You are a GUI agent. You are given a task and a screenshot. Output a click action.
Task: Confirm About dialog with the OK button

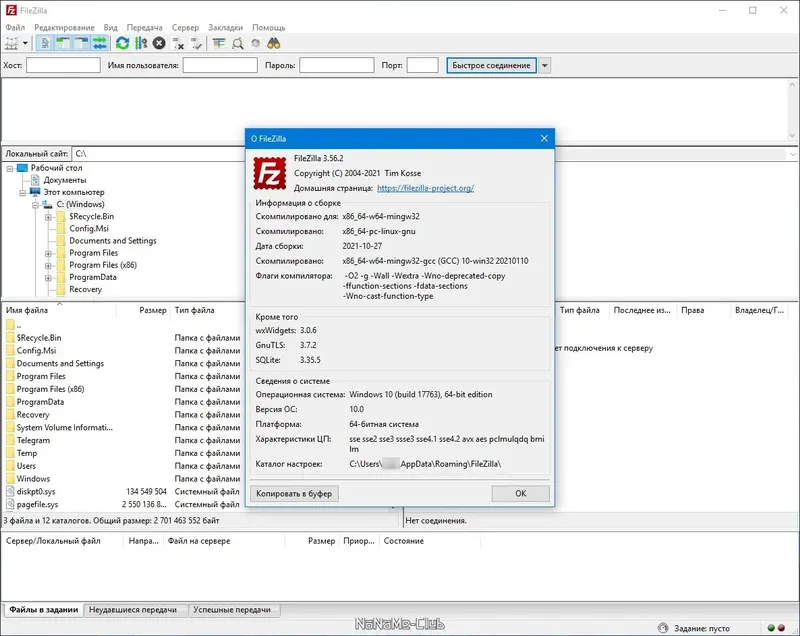[520, 493]
